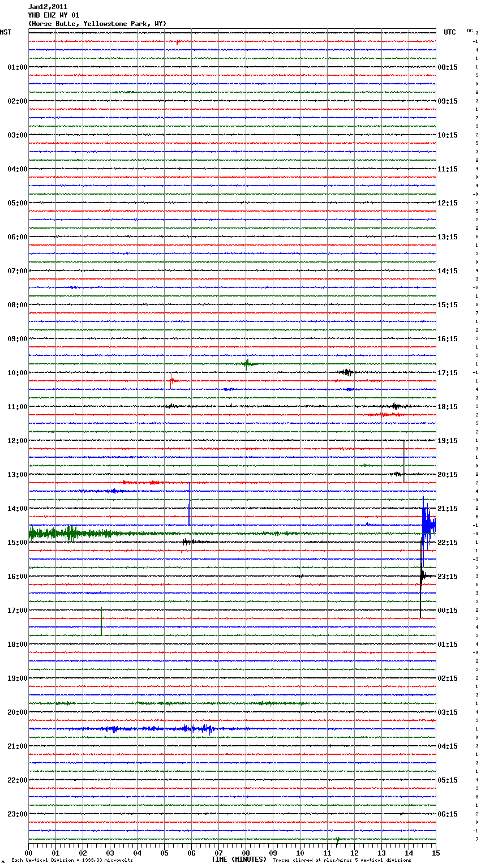Click the '19:15' UTC time label
Screen dimensions: 481x868
point(448,441)
